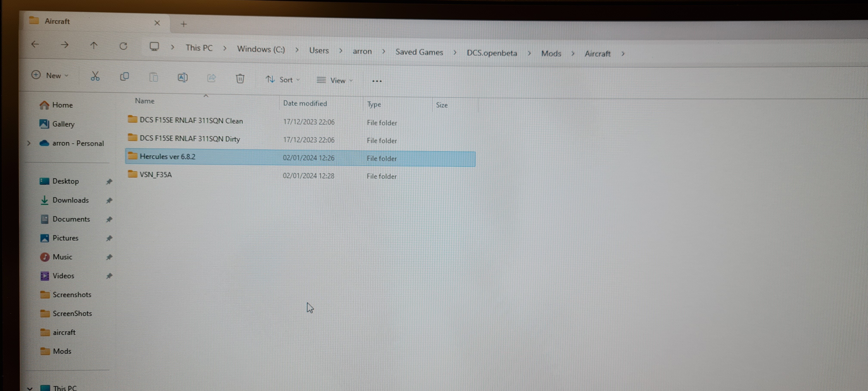Expand chevron after Saved Games in breadcrumb
The height and width of the screenshot is (391, 868).
[455, 53]
